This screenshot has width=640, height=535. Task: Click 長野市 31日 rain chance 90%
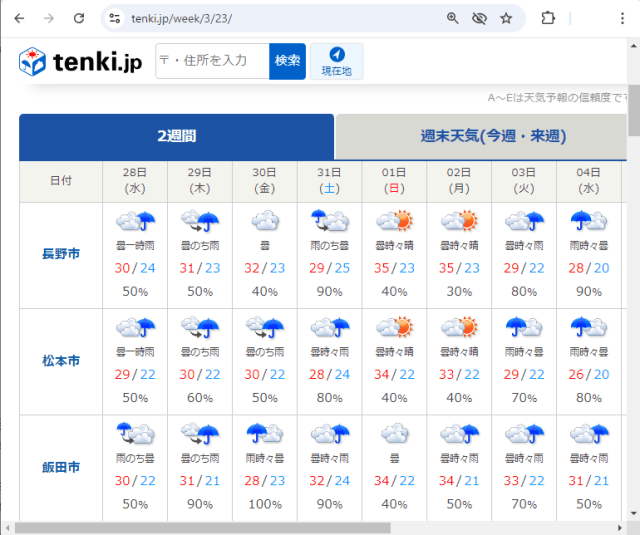tap(329, 292)
